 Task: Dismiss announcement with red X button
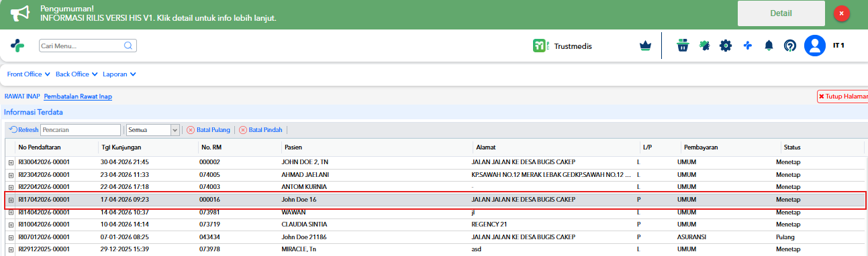(x=842, y=13)
